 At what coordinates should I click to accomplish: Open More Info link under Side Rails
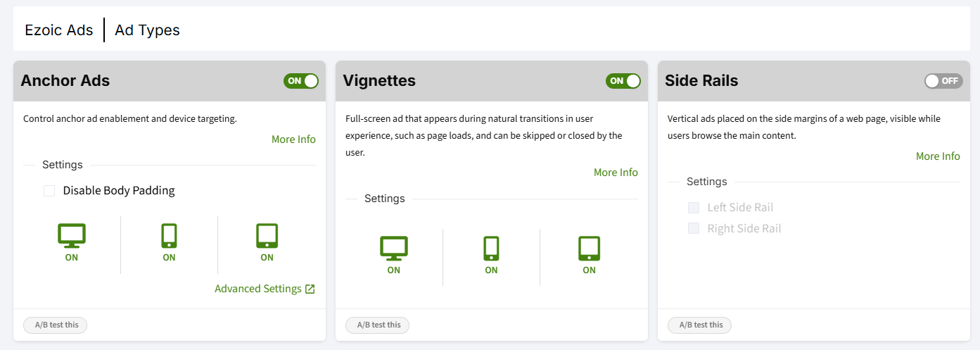pyautogui.click(x=938, y=156)
